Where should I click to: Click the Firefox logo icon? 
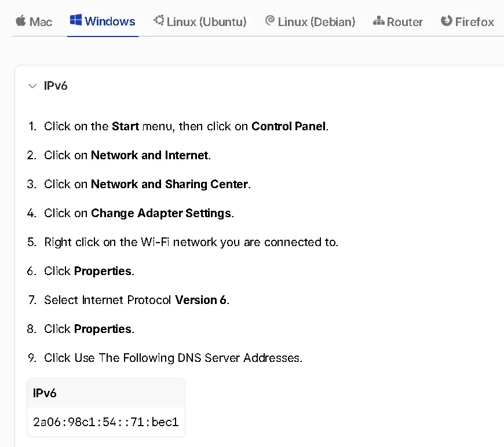pos(446,21)
